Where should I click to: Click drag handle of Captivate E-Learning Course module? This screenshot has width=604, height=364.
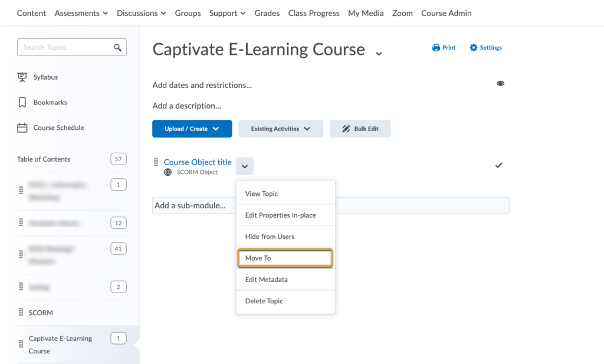pos(21,345)
